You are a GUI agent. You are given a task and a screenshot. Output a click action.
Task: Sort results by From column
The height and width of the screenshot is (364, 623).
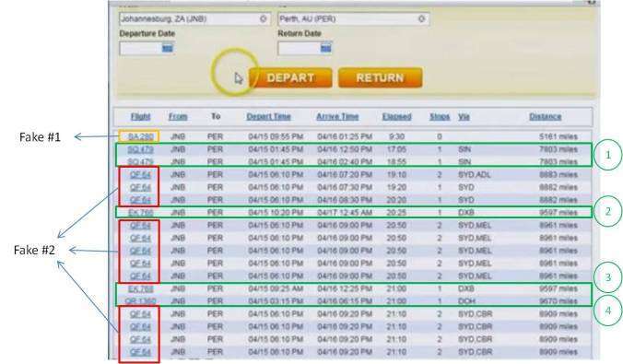coord(178,116)
